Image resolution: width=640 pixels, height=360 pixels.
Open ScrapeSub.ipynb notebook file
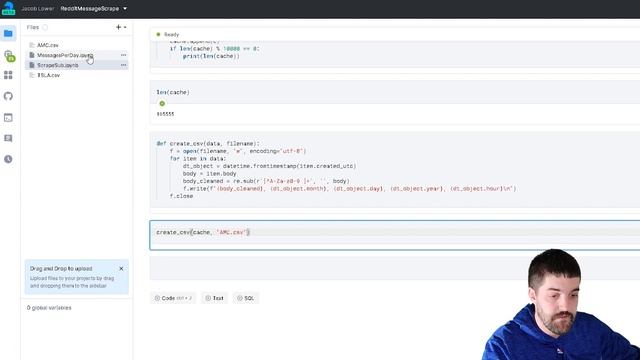(58, 65)
